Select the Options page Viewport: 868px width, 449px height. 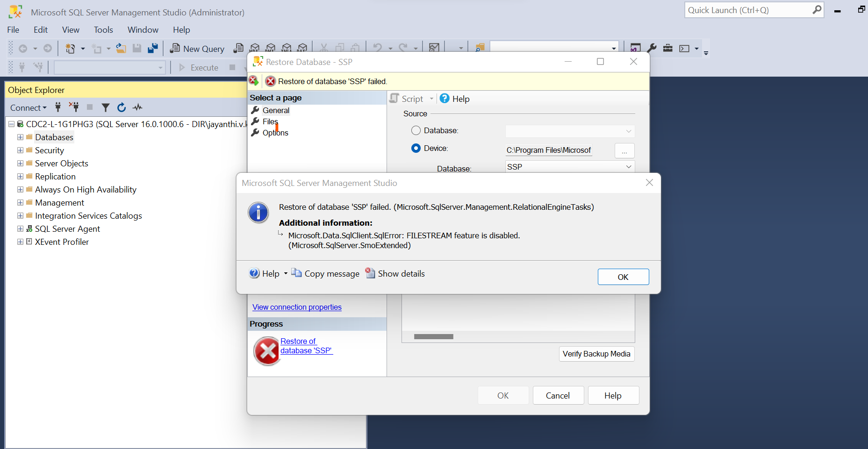tap(275, 133)
